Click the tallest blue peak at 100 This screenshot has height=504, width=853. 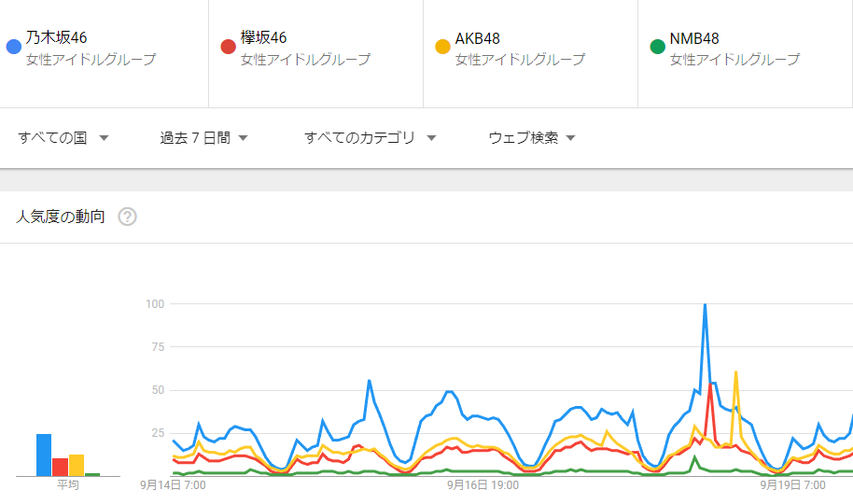point(705,305)
